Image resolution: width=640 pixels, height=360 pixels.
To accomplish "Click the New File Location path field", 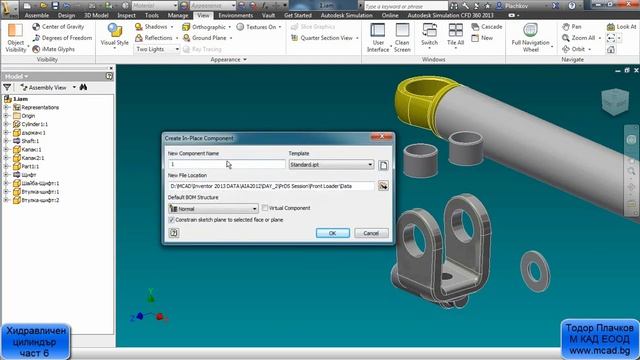I will click(x=271, y=186).
